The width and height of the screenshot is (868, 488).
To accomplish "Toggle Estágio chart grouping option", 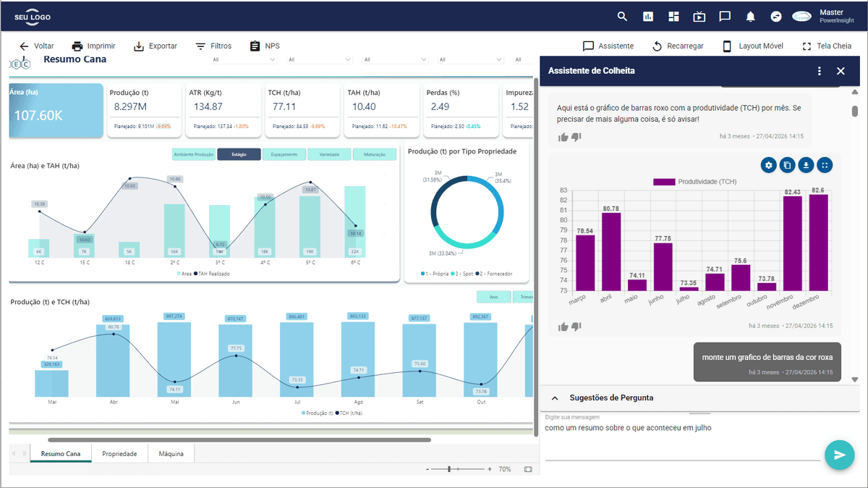I will click(x=239, y=154).
